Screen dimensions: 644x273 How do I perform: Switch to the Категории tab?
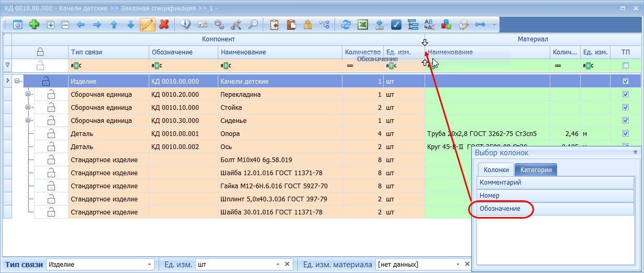tap(536, 169)
